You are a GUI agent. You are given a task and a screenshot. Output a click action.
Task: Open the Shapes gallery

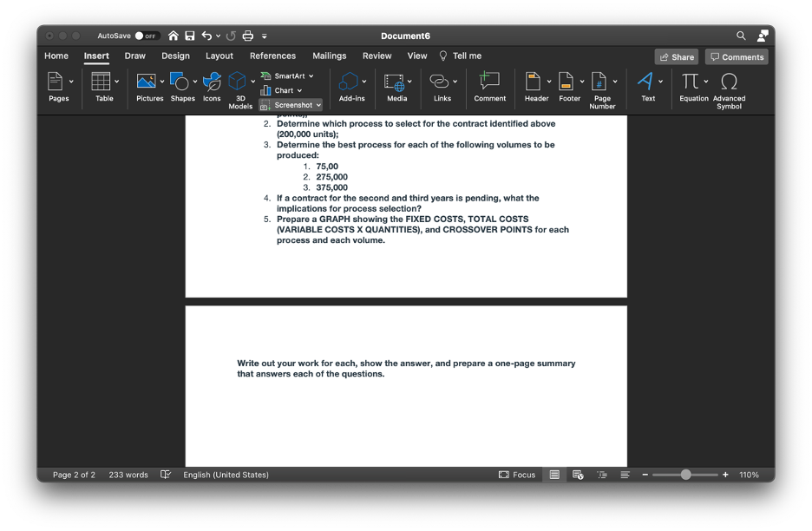click(x=180, y=82)
